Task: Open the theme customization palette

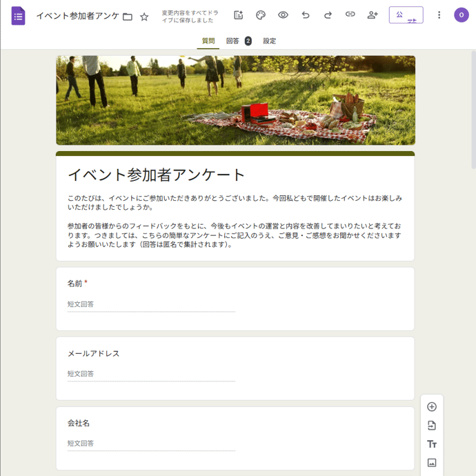Action: (x=261, y=15)
